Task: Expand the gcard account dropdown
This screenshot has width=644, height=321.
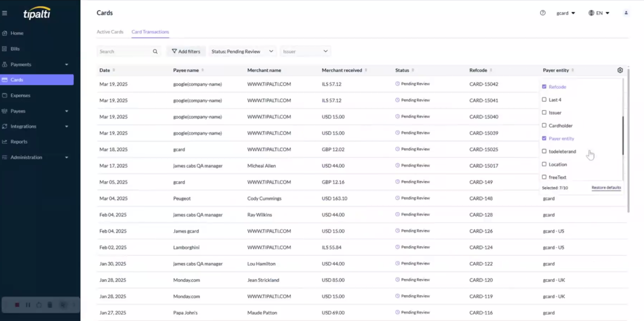Action: (x=565, y=13)
